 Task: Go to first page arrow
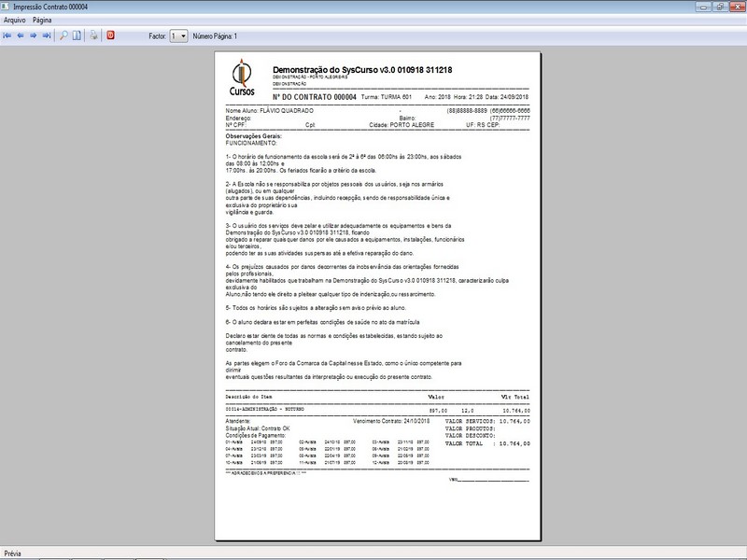[7, 35]
